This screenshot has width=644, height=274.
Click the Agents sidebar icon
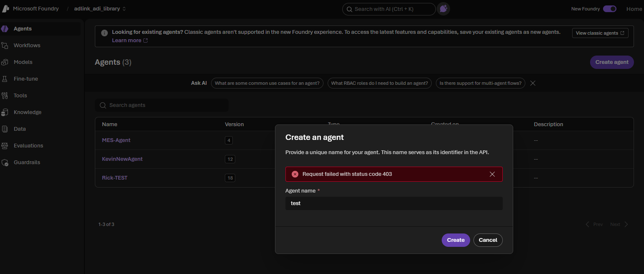click(x=5, y=29)
